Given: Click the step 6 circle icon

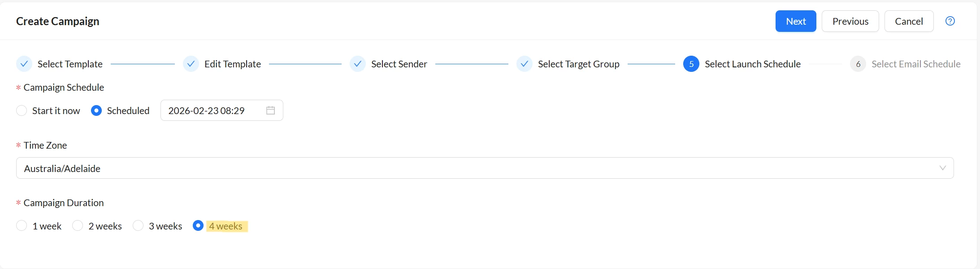Looking at the screenshot, I should coord(858,64).
